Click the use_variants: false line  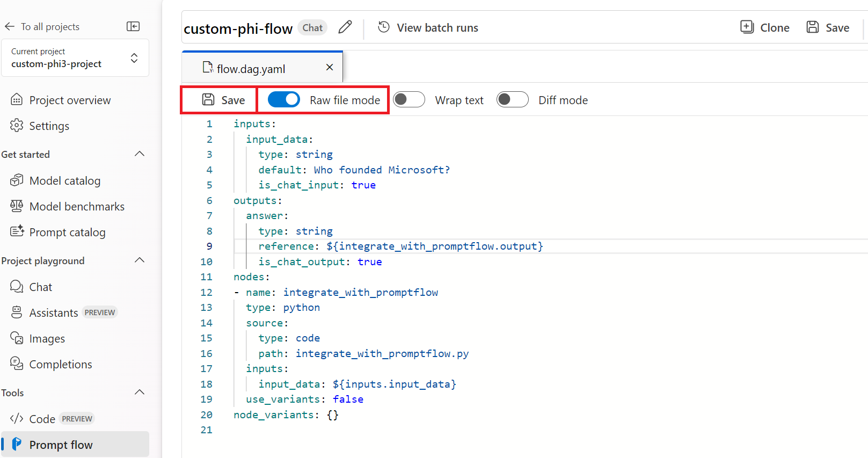(304, 399)
